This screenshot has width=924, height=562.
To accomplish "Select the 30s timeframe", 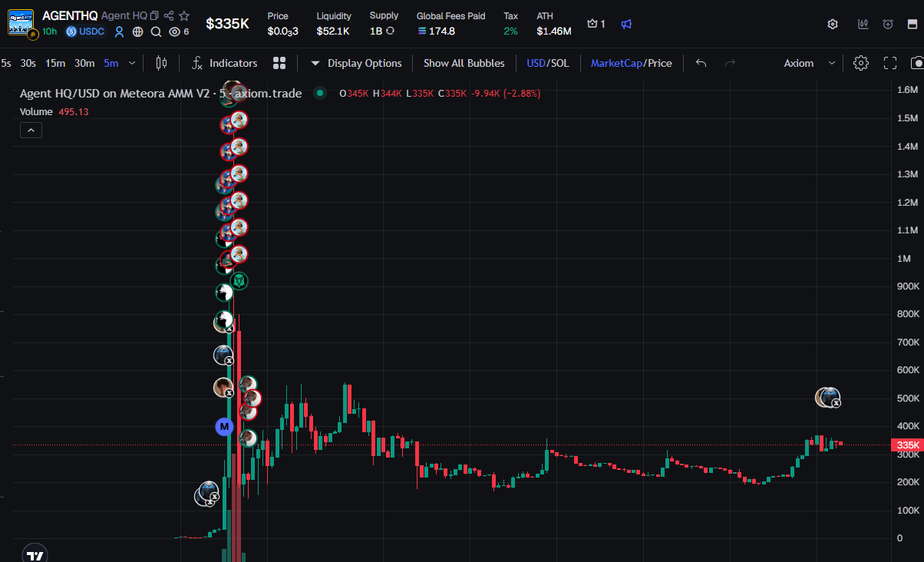I will [x=28, y=63].
